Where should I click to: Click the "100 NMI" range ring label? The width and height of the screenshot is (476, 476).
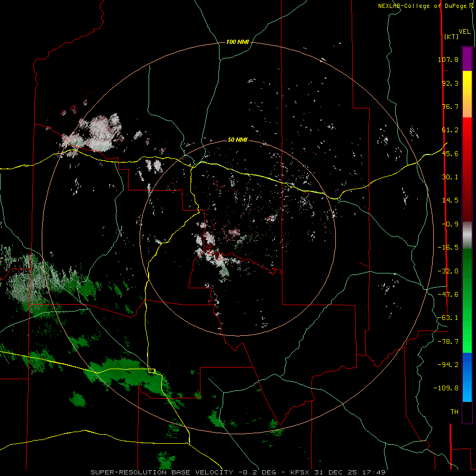pyautogui.click(x=237, y=42)
